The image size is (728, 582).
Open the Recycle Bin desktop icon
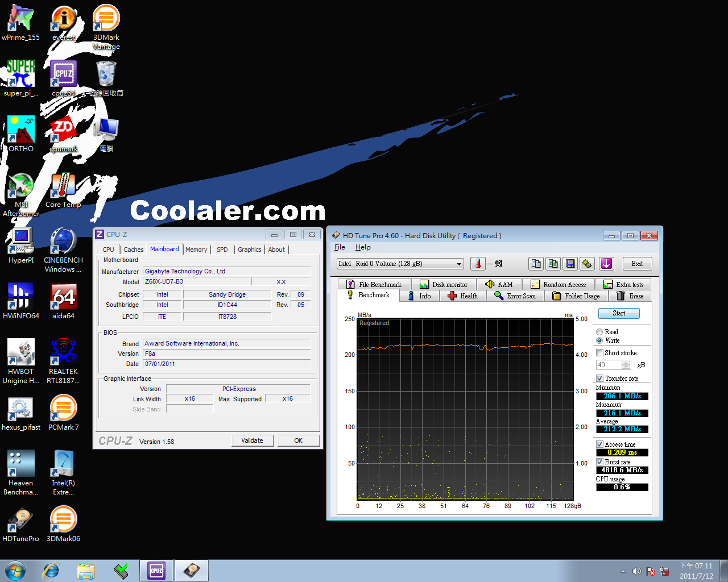point(106,78)
